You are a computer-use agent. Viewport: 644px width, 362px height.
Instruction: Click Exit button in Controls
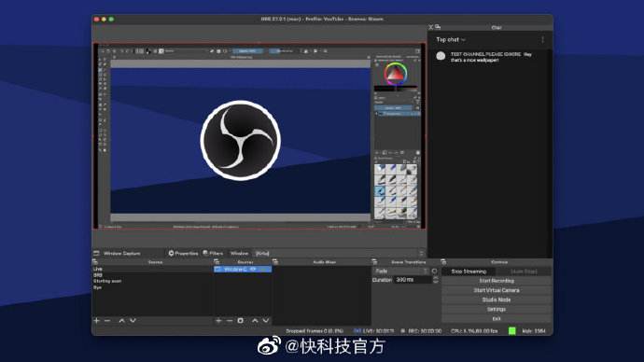[497, 318]
